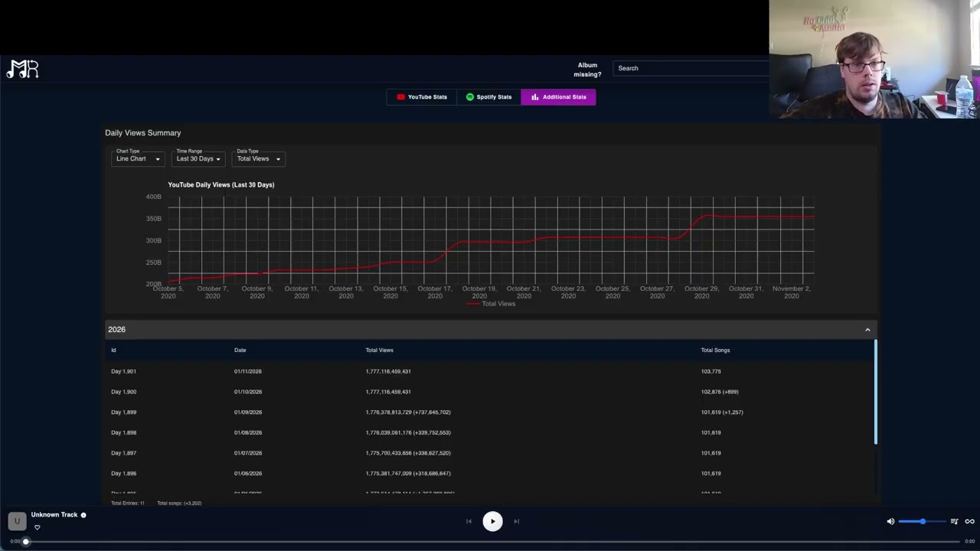Click views value 1,776,378,813,729 (+737,645,702)
This screenshot has width=980, height=551.
click(408, 412)
